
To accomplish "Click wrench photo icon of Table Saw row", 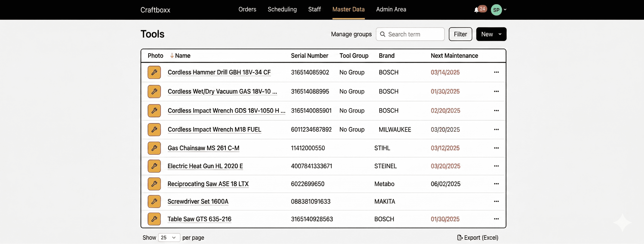I will coord(154,219).
